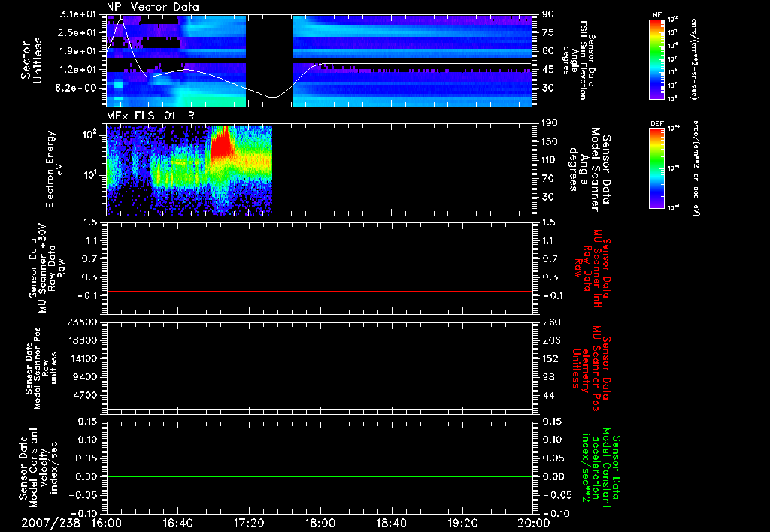This screenshot has width=770, height=532.
Task: Click the 'MEx ELS-01 LR' panel title
Action: 150,116
